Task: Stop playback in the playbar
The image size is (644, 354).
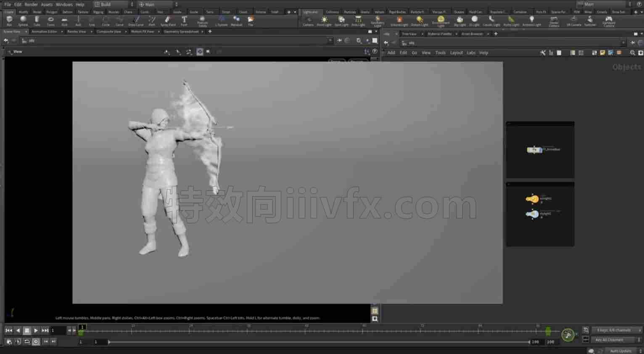Action: click(x=26, y=330)
